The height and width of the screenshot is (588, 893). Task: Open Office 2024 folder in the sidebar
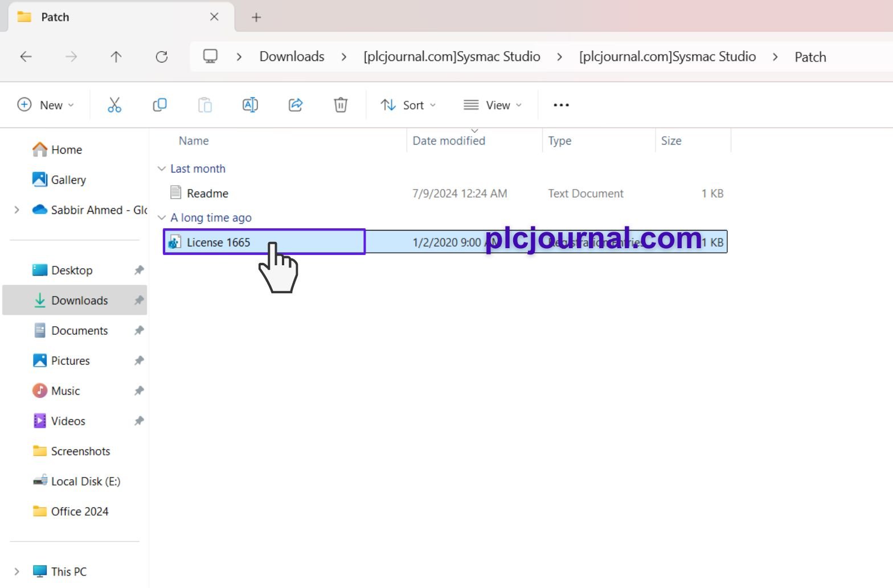(x=79, y=511)
